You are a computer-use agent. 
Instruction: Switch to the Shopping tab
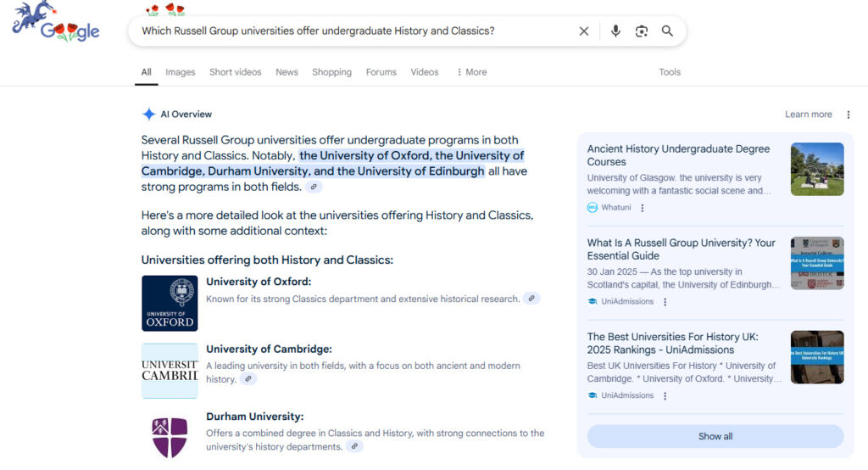click(331, 72)
